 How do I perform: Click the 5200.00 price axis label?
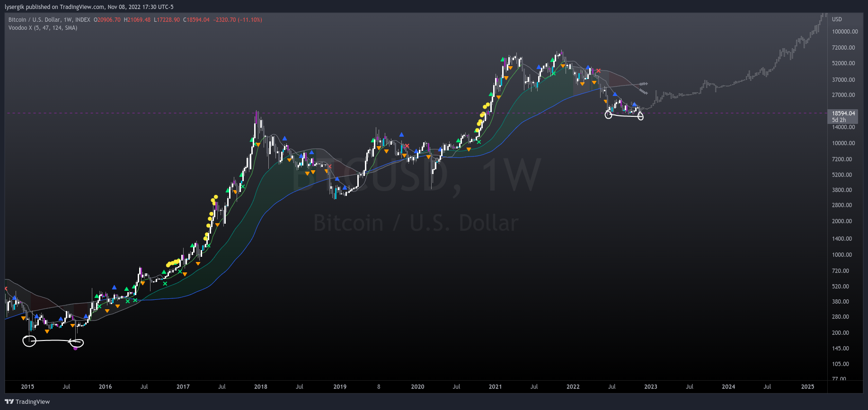(x=842, y=175)
